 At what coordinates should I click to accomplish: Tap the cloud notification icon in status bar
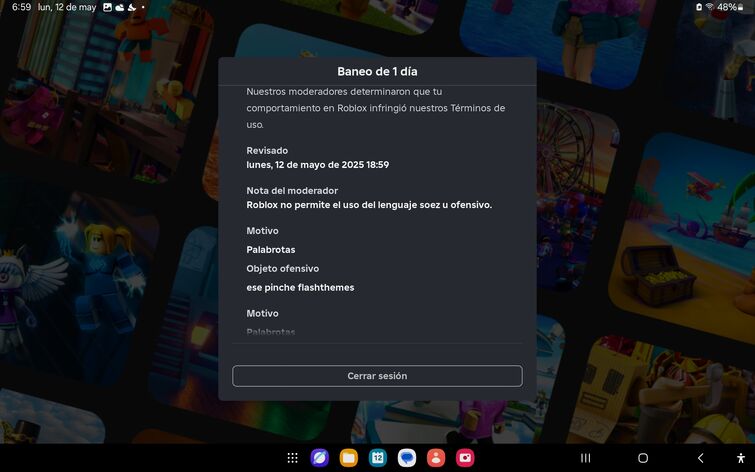click(x=119, y=7)
